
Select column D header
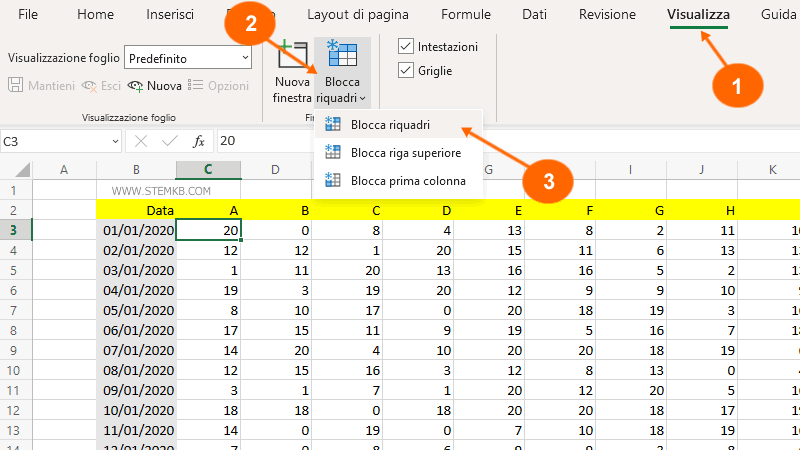click(x=275, y=170)
